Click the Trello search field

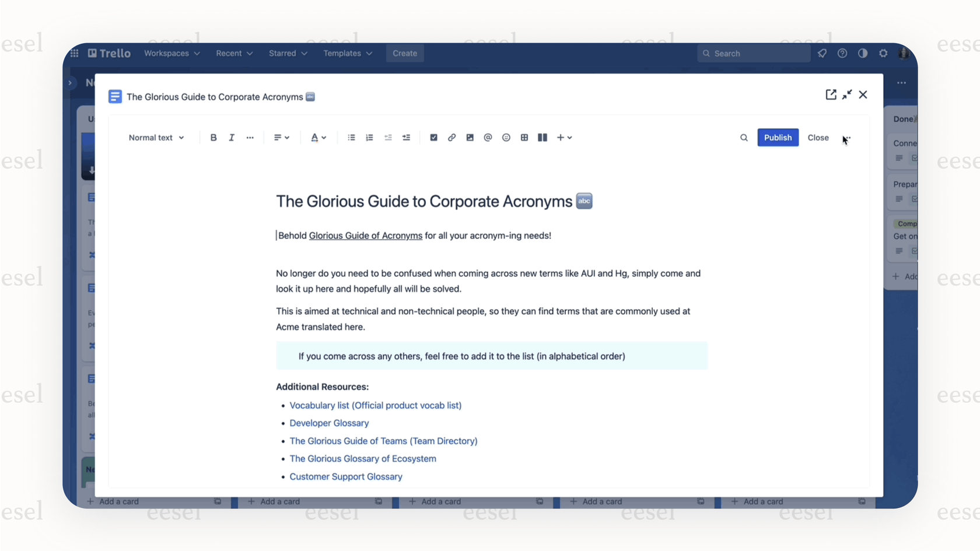click(x=753, y=53)
